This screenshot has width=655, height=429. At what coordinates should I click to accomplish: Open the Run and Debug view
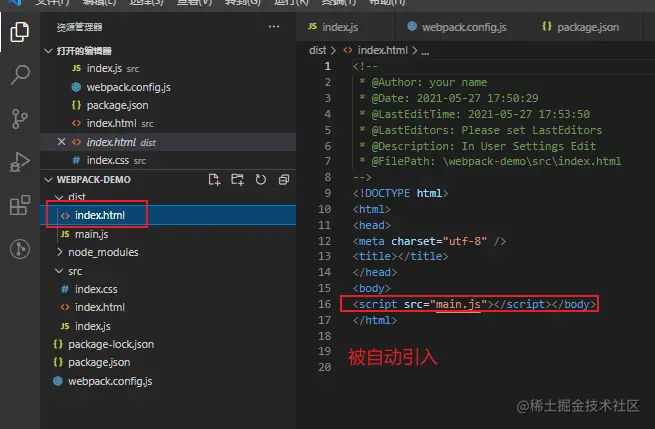click(x=20, y=162)
